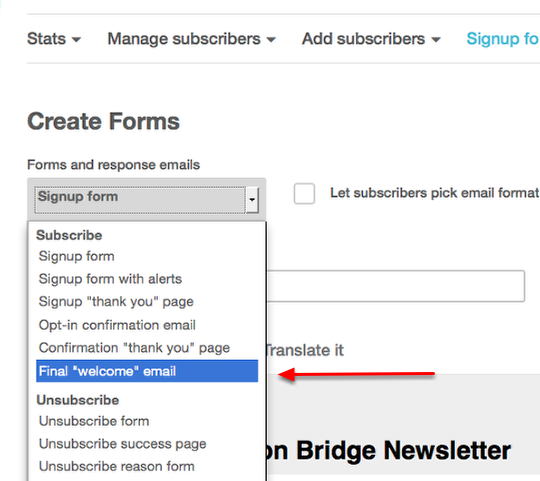Open the Translate it tab
Image resolution: width=540 pixels, height=481 pixels.
(x=305, y=350)
